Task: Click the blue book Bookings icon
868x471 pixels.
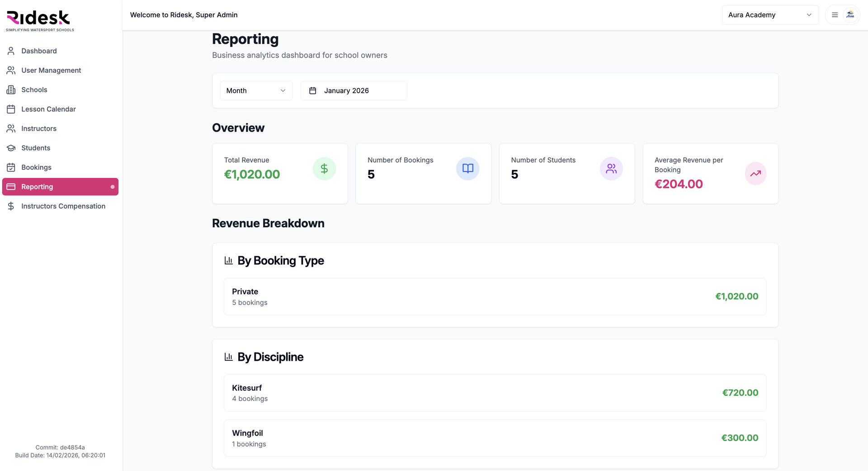Action: [467, 169]
